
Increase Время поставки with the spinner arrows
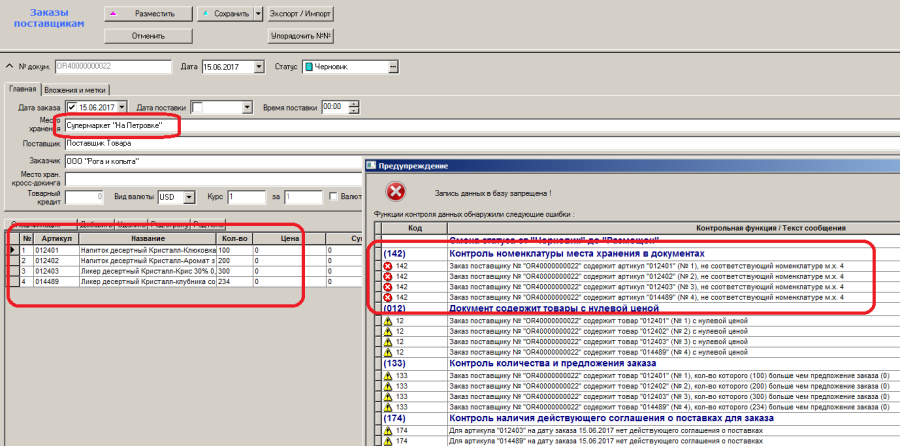354,104
